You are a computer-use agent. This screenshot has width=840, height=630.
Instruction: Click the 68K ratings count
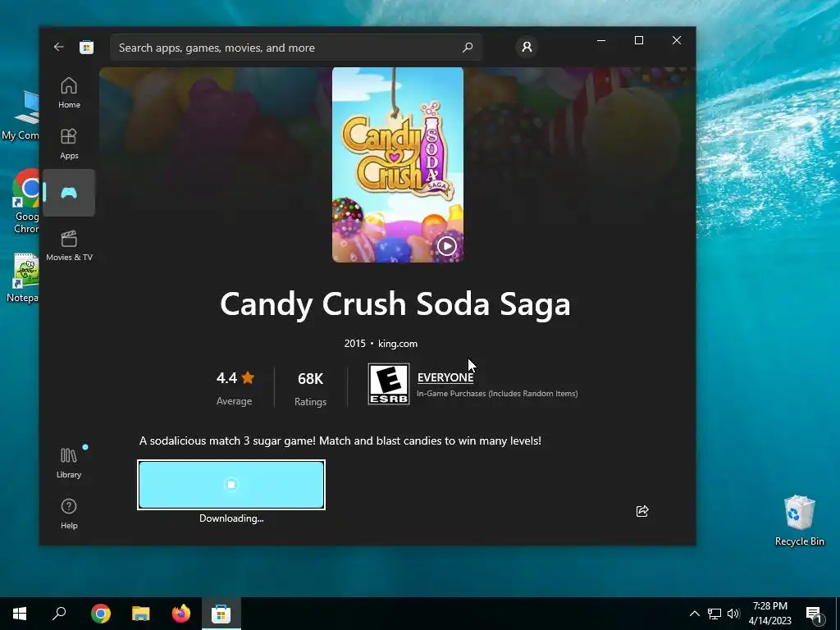click(x=310, y=388)
